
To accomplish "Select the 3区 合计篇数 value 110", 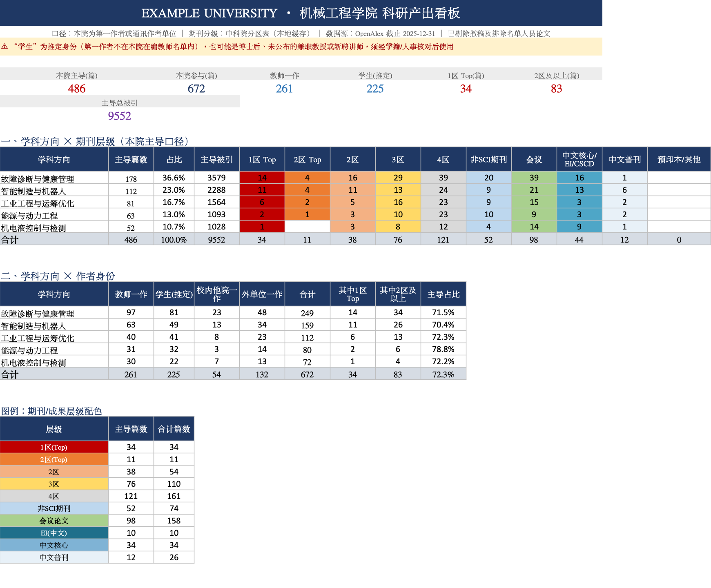I will 174,484.
